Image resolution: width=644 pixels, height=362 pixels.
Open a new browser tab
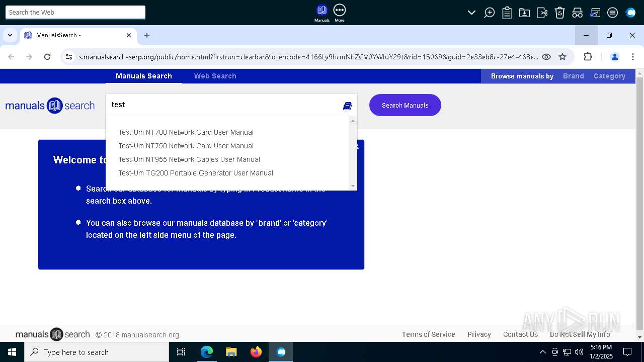(147, 35)
